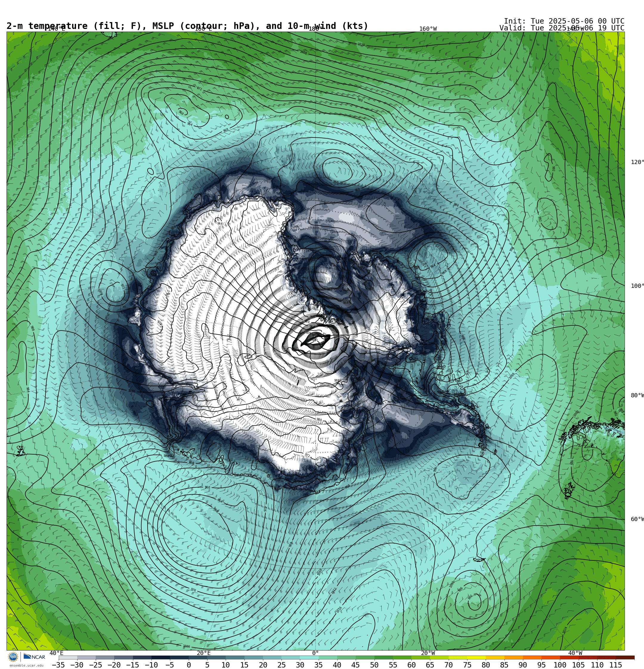Click the -35 colorbar tick label

click(58, 665)
